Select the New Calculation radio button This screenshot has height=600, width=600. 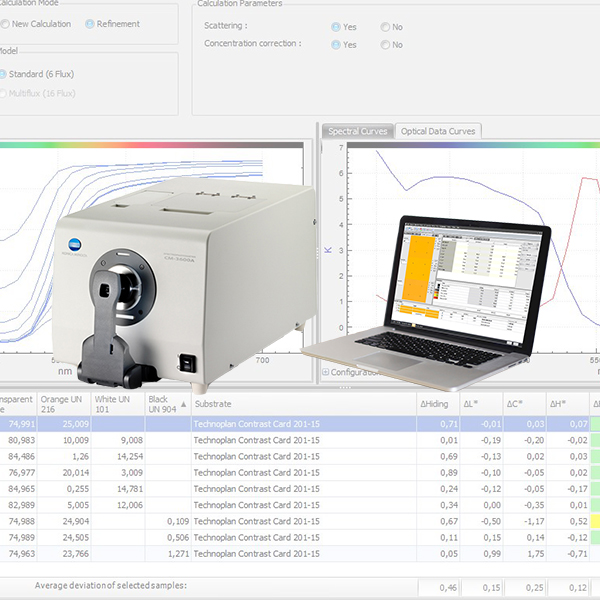coord(5,23)
